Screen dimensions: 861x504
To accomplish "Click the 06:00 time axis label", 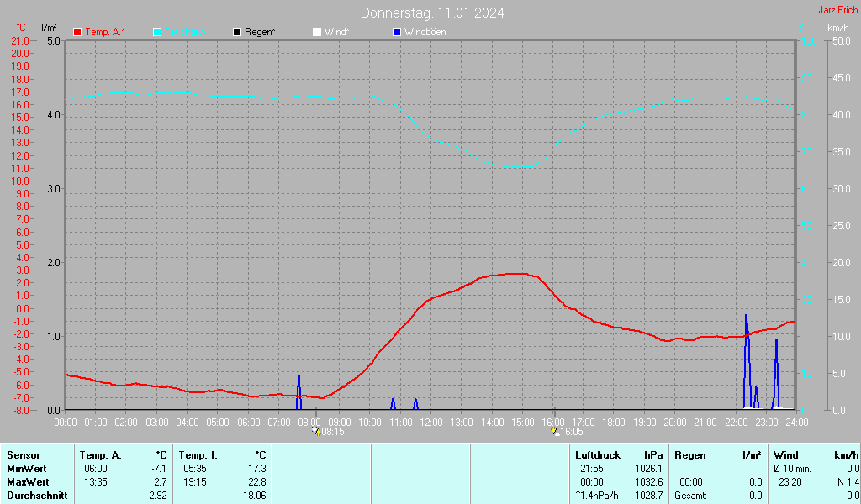I will [248, 423].
